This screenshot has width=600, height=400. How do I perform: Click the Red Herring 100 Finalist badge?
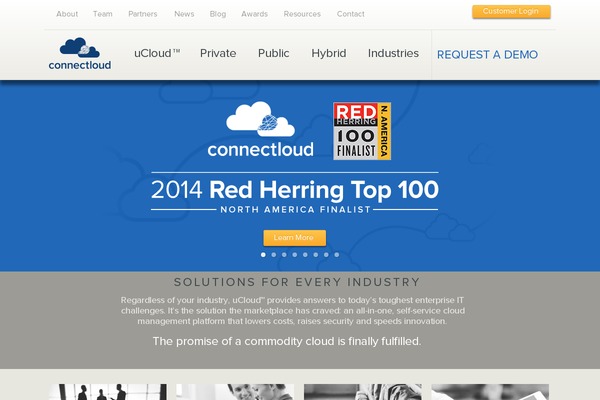[x=362, y=131]
